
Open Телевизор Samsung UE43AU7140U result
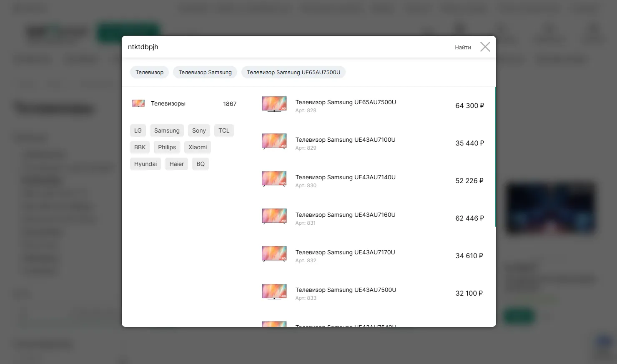(x=345, y=178)
